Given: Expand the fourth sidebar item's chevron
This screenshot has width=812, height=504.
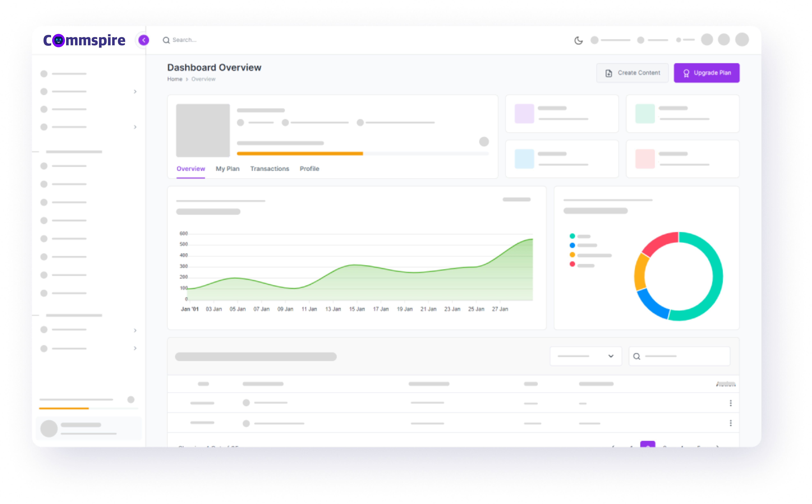Looking at the screenshot, I should (135, 127).
